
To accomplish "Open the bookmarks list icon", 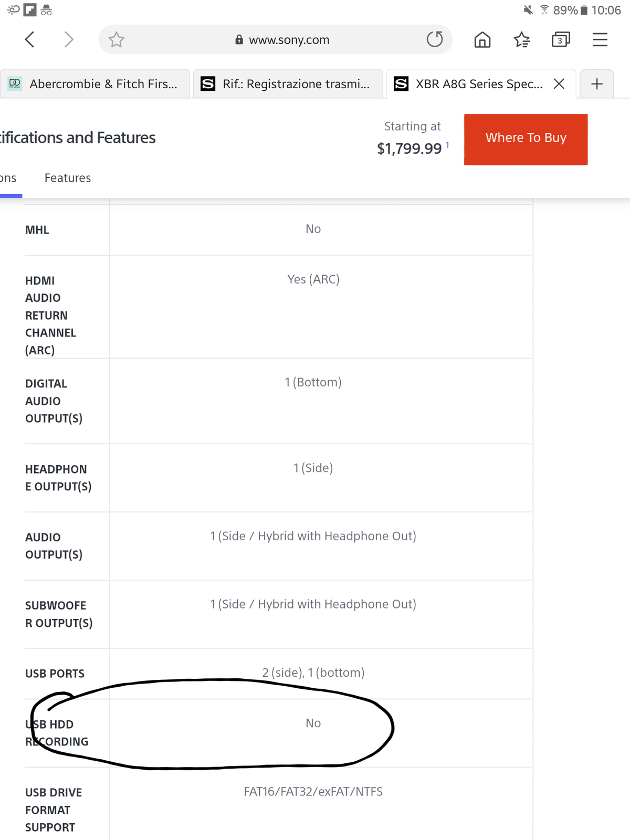I will click(521, 39).
